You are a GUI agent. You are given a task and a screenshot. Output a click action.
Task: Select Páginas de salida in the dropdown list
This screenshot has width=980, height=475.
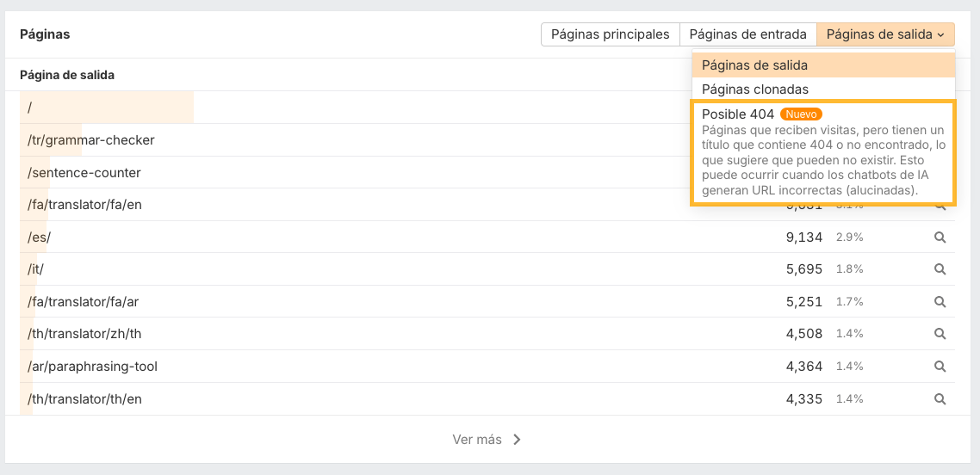[754, 65]
